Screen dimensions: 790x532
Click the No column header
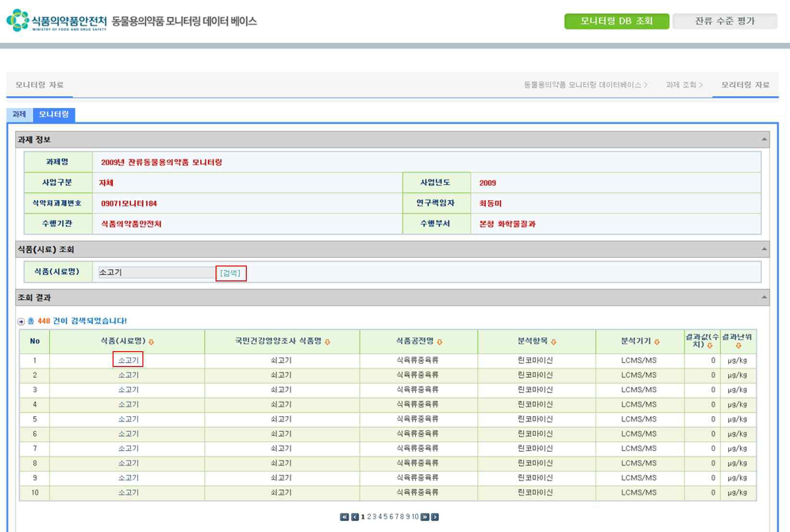[x=35, y=341]
